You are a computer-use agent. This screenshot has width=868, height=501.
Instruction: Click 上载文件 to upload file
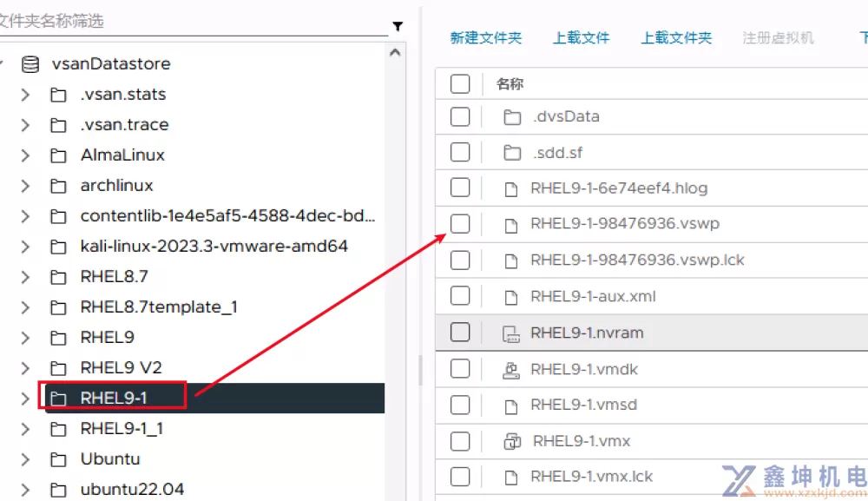coord(582,37)
